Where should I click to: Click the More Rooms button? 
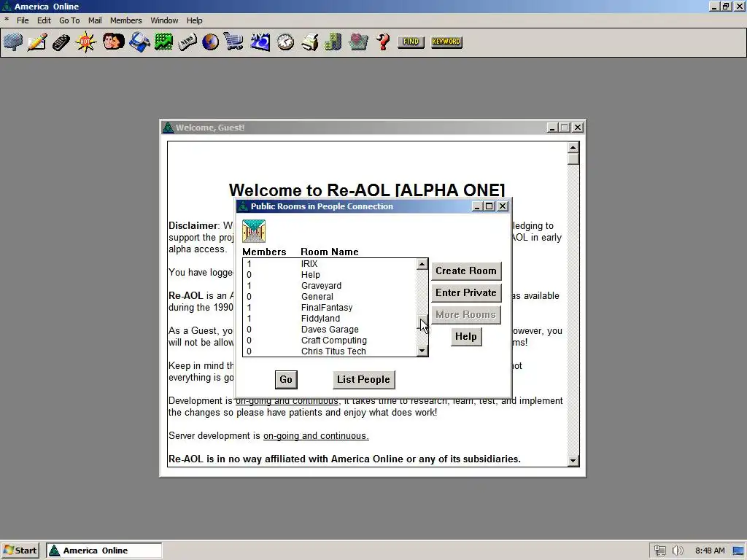[x=466, y=315]
